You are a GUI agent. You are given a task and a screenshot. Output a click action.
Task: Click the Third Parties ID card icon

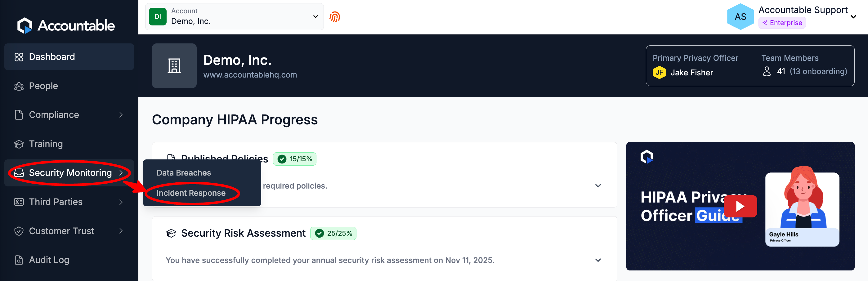[19, 202]
